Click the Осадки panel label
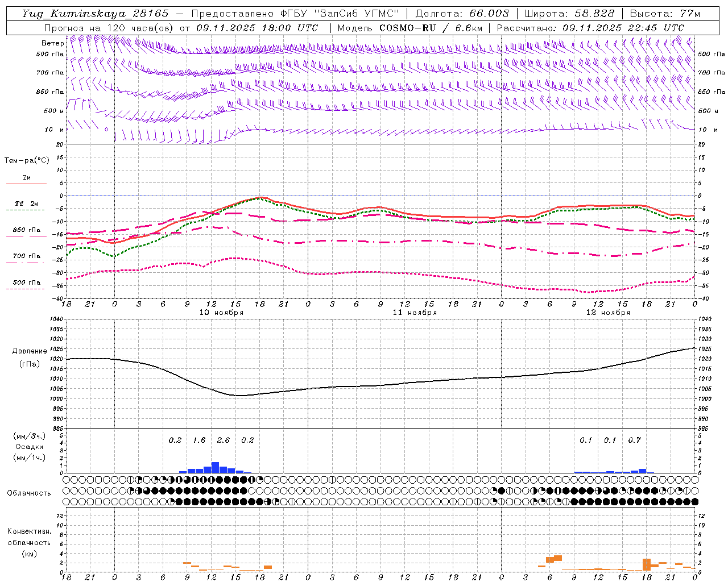This screenshot has height=582, width=728. (30, 447)
